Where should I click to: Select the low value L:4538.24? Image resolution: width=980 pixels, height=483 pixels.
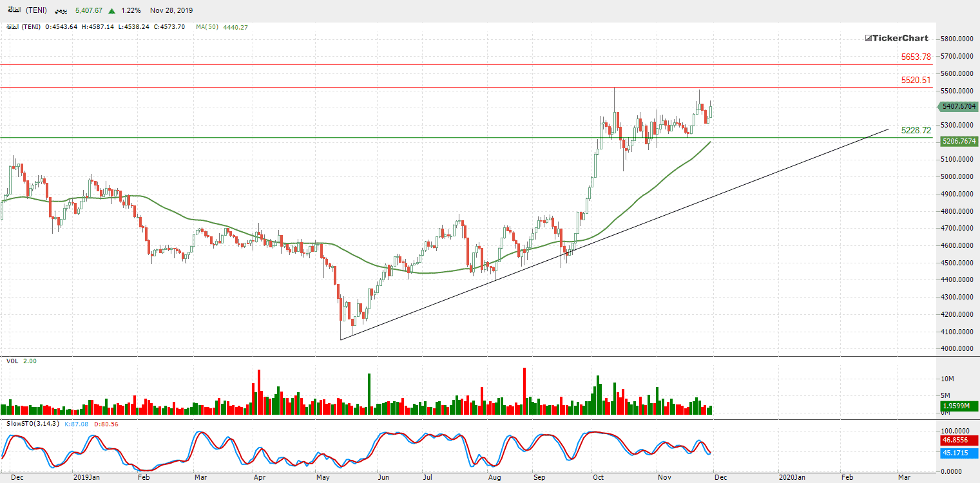coord(133,27)
